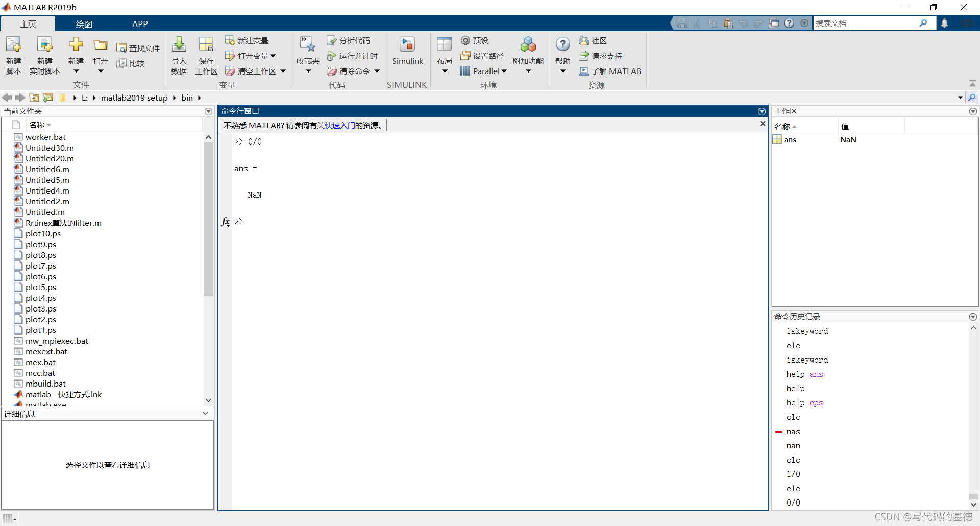Image resolution: width=980 pixels, height=526 pixels.
Task: Open the 清空工作区 dropdown arrow
Action: click(283, 71)
